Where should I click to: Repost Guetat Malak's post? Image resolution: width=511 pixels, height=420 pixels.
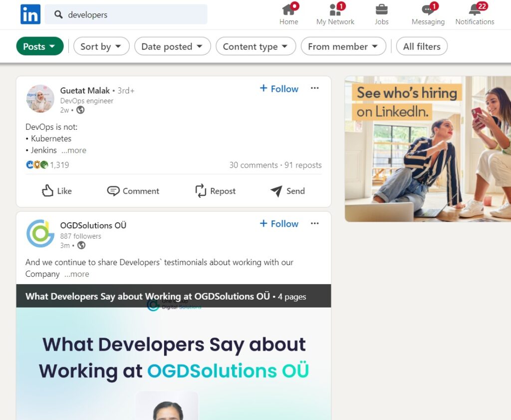pos(215,191)
